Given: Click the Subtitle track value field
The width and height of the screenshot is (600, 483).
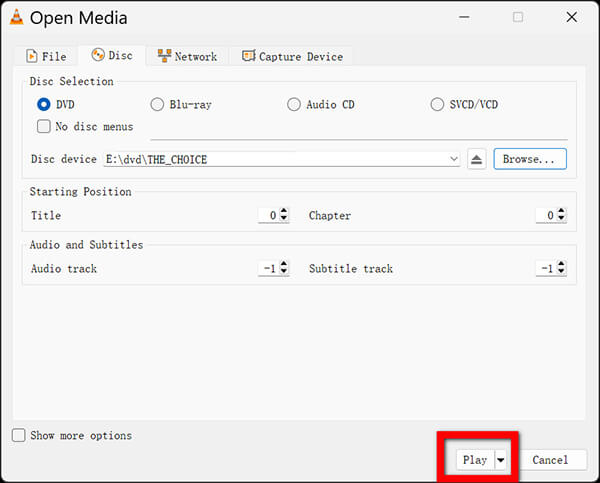Looking at the screenshot, I should (546, 269).
